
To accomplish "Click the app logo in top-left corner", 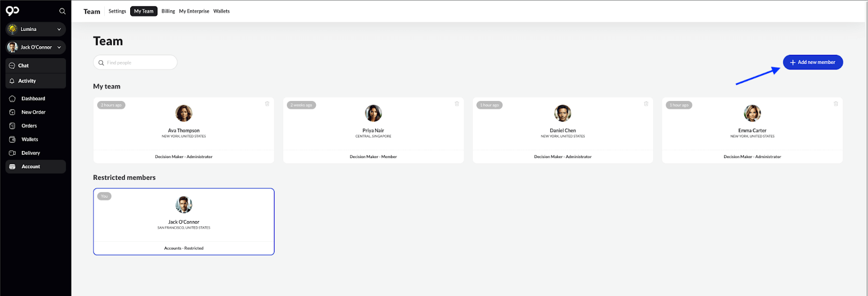I will 12,11.
